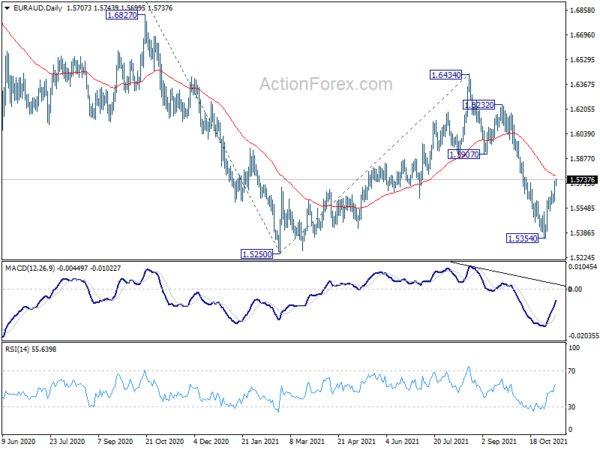Click the RSI(14) 55.6398 indicator label

[30, 349]
